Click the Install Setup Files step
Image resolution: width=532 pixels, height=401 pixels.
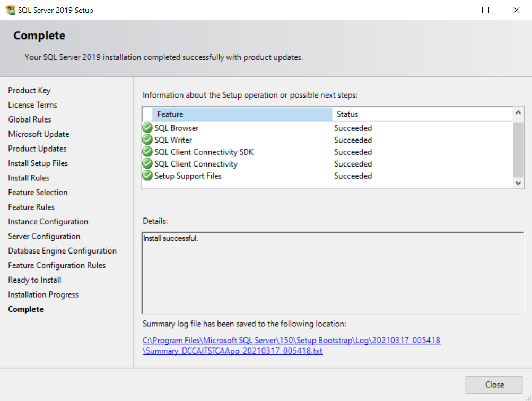pos(38,163)
